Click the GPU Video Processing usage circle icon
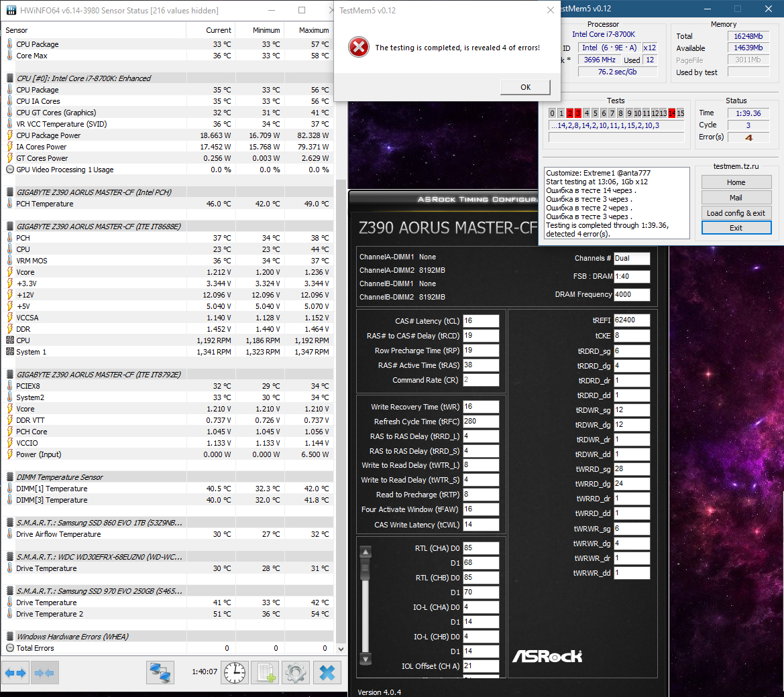The height and width of the screenshot is (697, 784). [9, 170]
